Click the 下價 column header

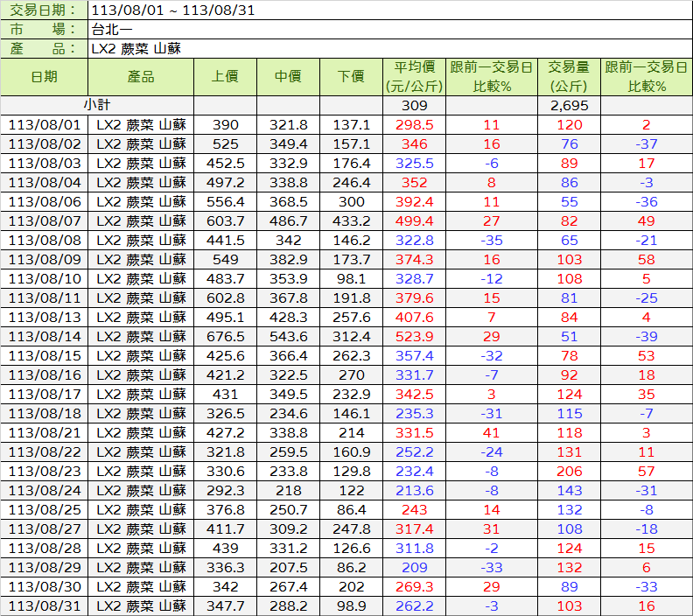point(351,77)
